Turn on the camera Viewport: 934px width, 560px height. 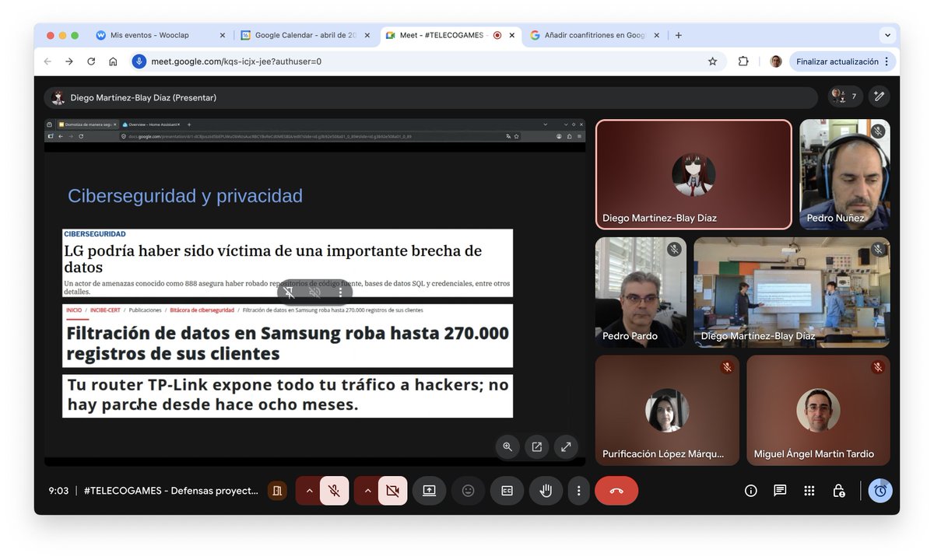tap(392, 491)
